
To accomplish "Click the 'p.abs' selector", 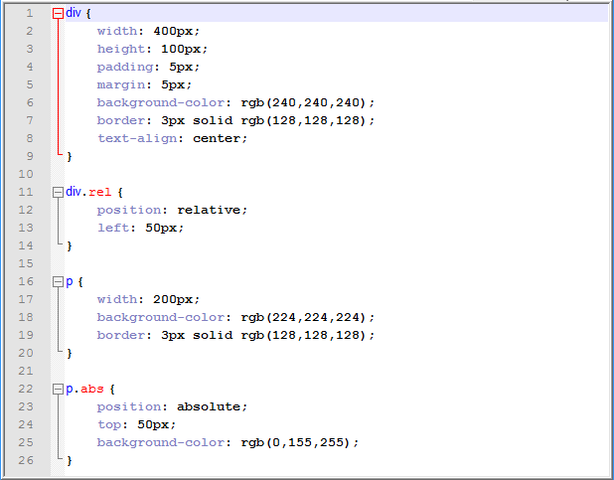I will click(85, 389).
